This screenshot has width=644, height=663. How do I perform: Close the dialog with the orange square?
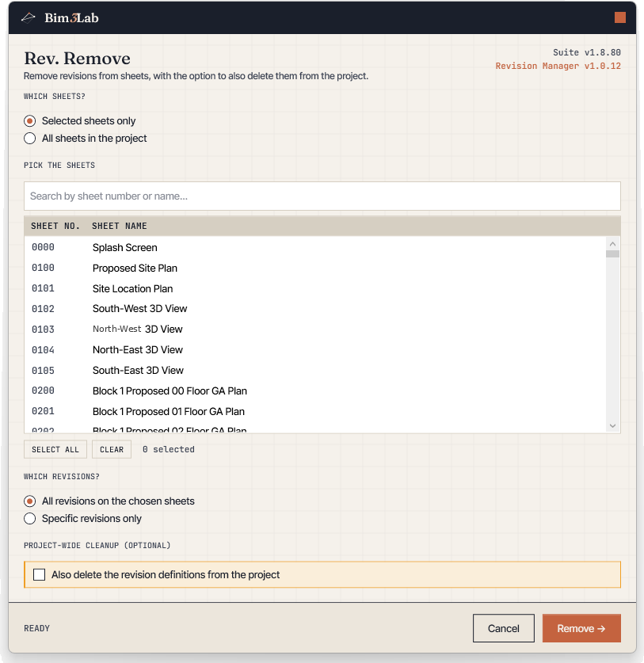click(620, 17)
